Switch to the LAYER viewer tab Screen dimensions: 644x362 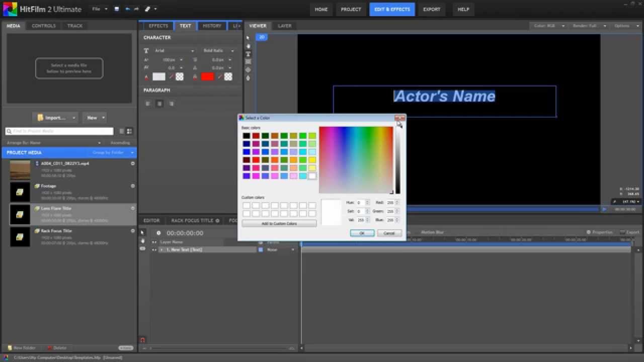(285, 26)
